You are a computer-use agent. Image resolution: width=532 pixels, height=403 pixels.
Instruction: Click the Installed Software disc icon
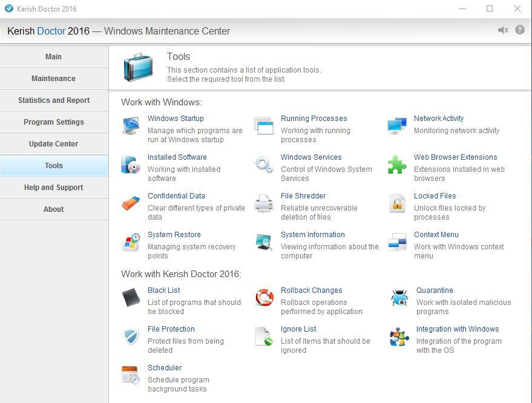131,165
